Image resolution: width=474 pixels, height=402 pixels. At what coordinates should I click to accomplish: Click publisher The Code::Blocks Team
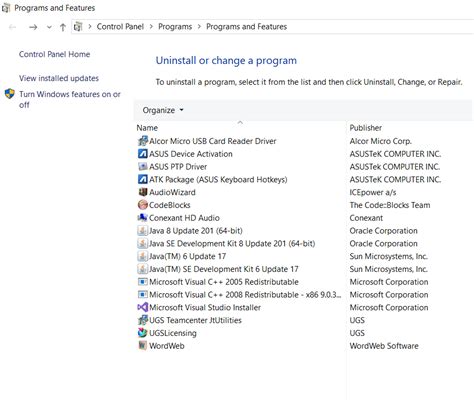(x=390, y=205)
